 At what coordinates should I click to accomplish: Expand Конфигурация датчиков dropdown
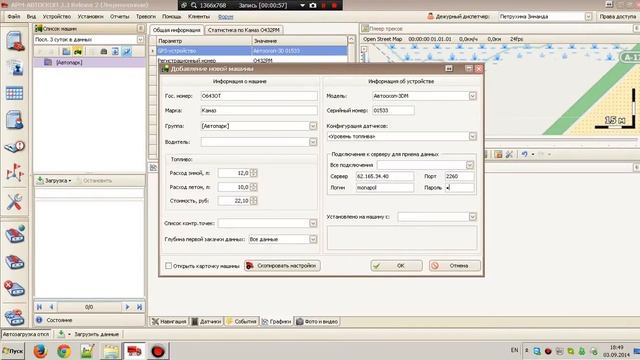472,136
